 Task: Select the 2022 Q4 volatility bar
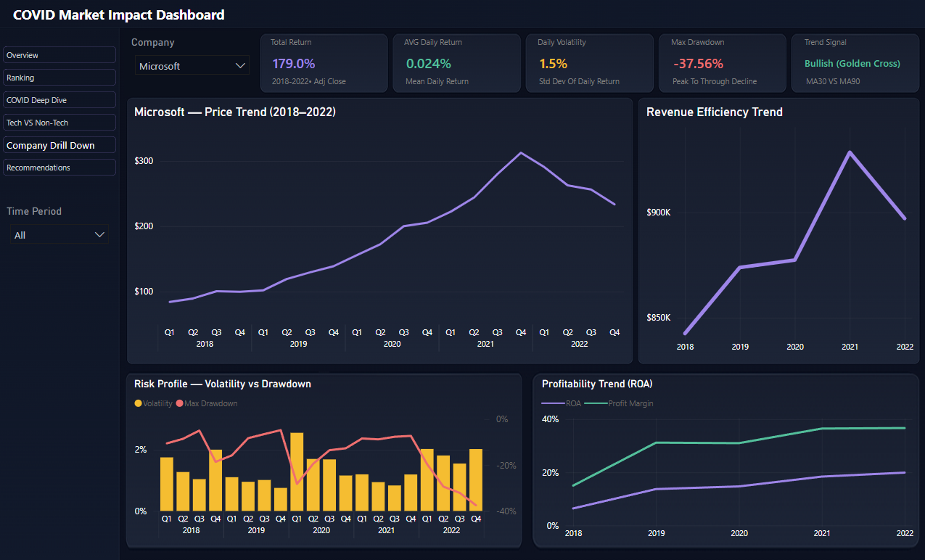476,479
